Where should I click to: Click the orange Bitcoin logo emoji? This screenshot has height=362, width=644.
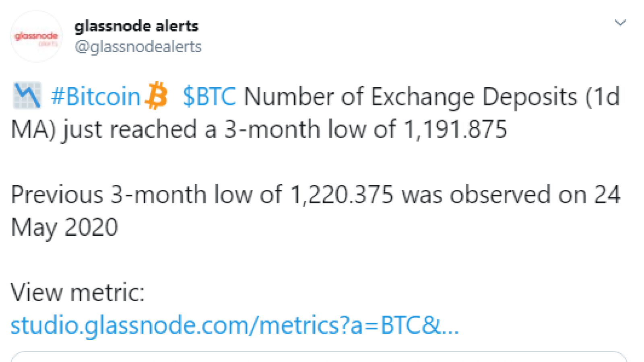[x=157, y=96]
